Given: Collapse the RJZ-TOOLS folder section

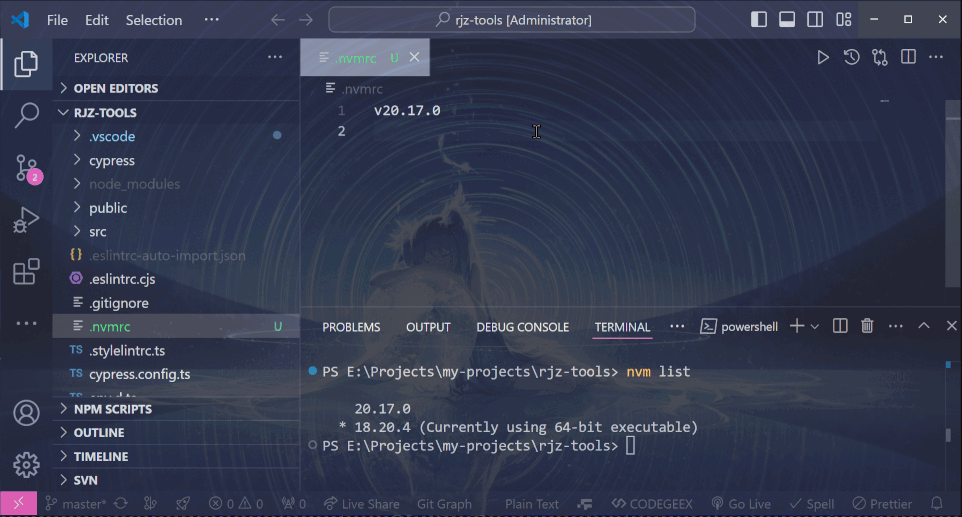Looking at the screenshot, I should [x=176, y=113].
